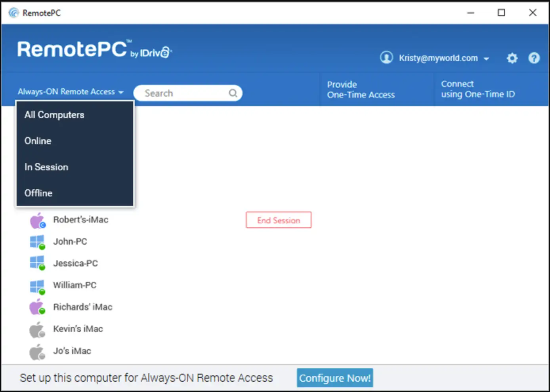Open Connect using One-Time ID tab

coord(491,89)
